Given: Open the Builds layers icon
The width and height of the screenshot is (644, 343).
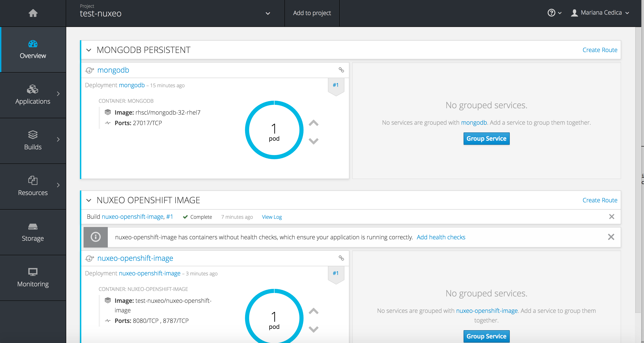Looking at the screenshot, I should click(33, 135).
